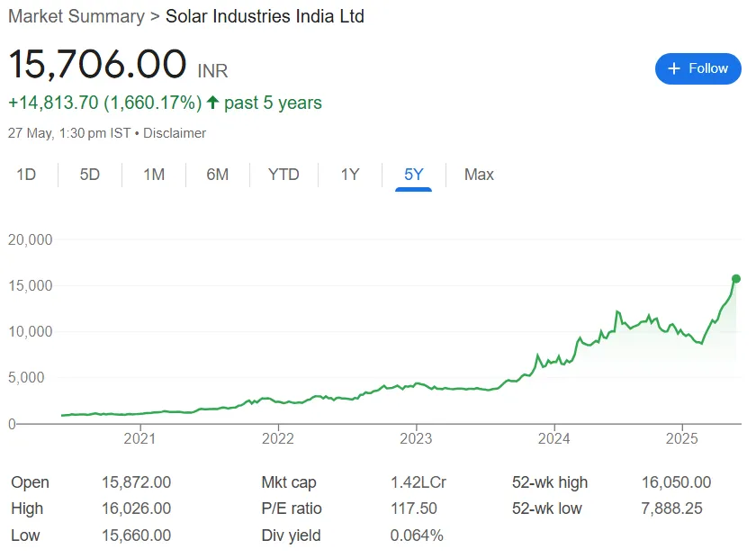
Task: Choose the YTD range tab
Action: pos(283,174)
